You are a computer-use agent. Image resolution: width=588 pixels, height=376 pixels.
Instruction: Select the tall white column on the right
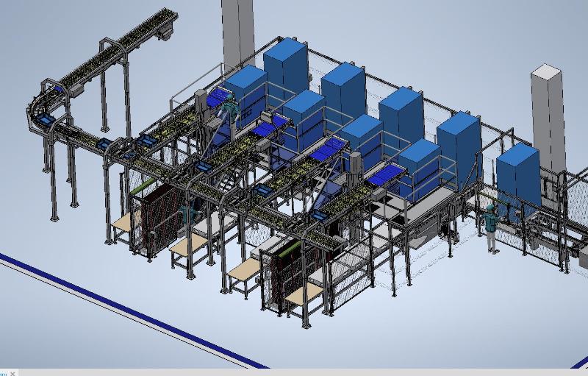pyautogui.click(x=548, y=110)
